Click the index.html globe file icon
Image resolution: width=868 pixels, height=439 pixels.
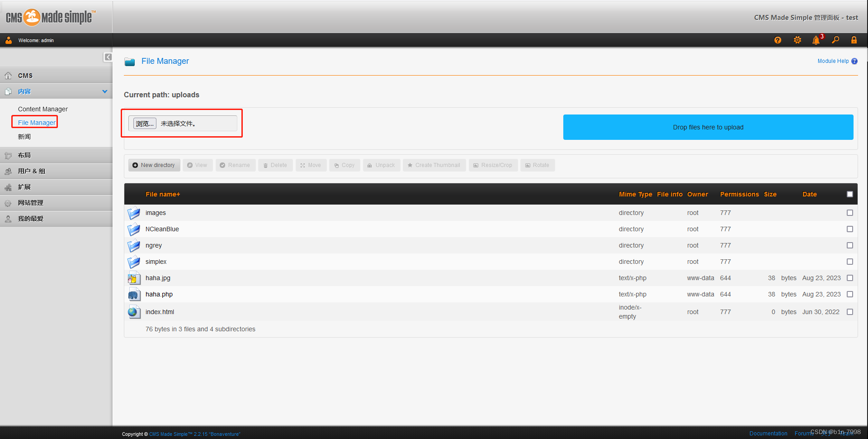coord(134,312)
